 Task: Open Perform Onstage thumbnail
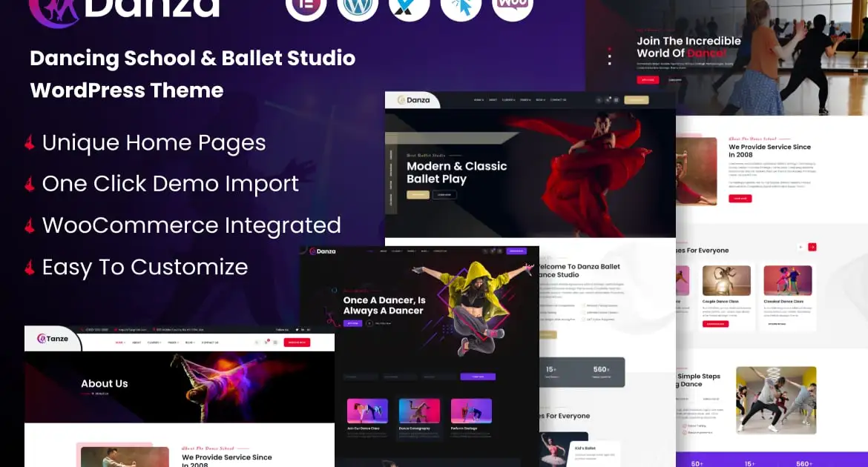471,411
